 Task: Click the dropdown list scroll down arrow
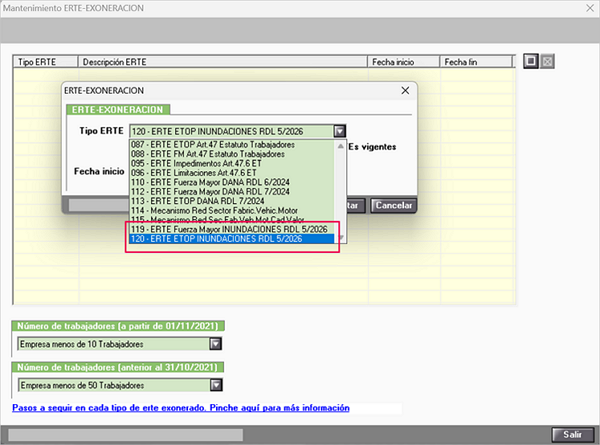click(341, 238)
